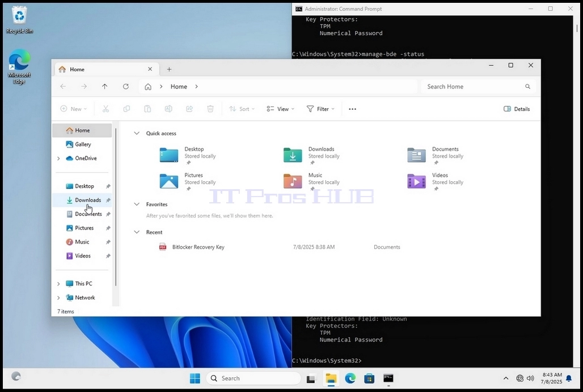Switch to Command Prompt via taskbar icon
Image resolution: width=583 pixels, height=392 pixels.
tap(388, 378)
